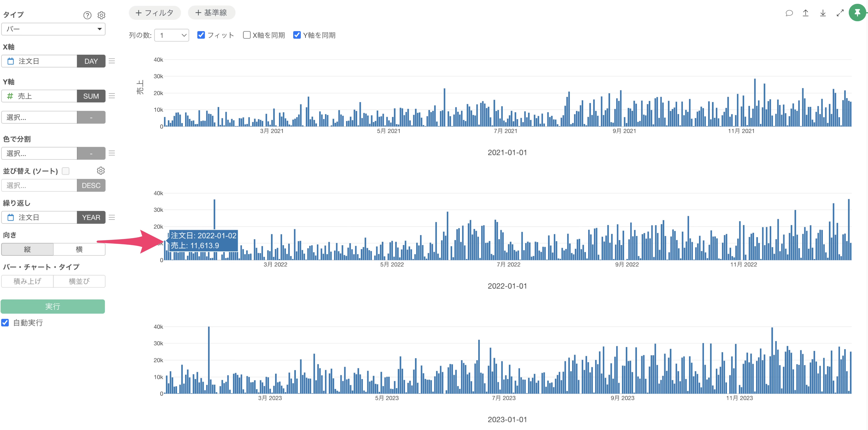Click the export upload arrow icon
This screenshot has height=430, width=868.
coord(806,13)
